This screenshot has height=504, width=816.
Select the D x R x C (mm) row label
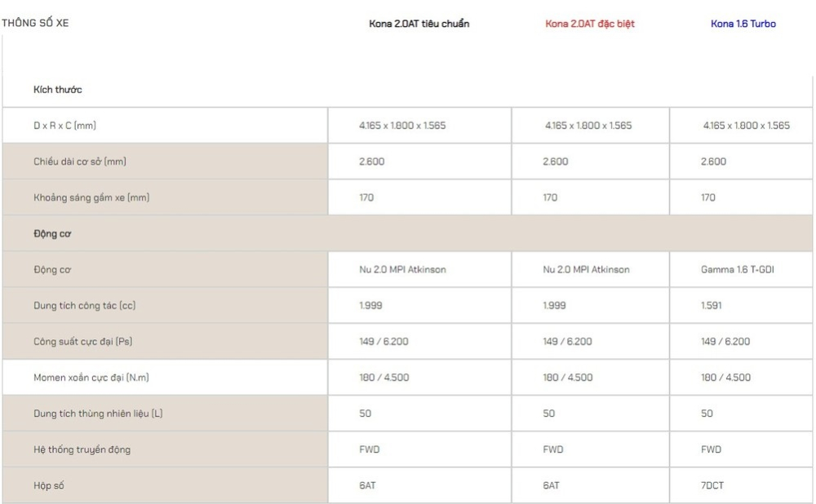64,126
